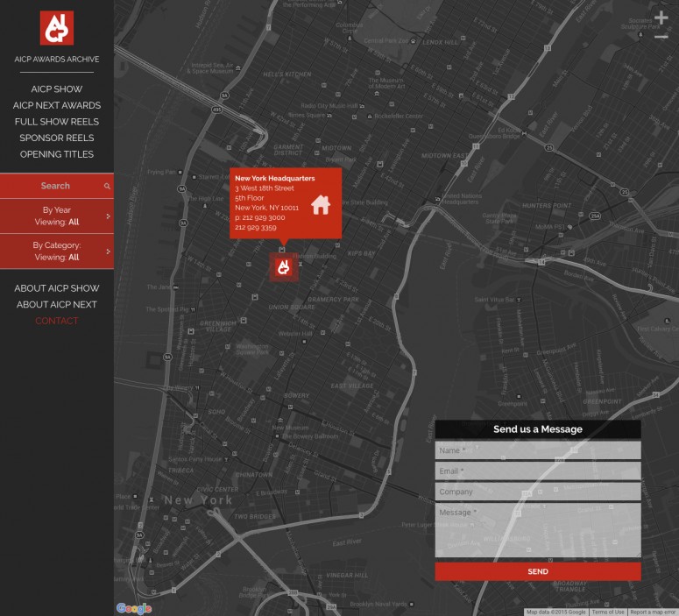This screenshot has width=679, height=616.
Task: Click the number 212 929 3359
Action: (x=256, y=228)
